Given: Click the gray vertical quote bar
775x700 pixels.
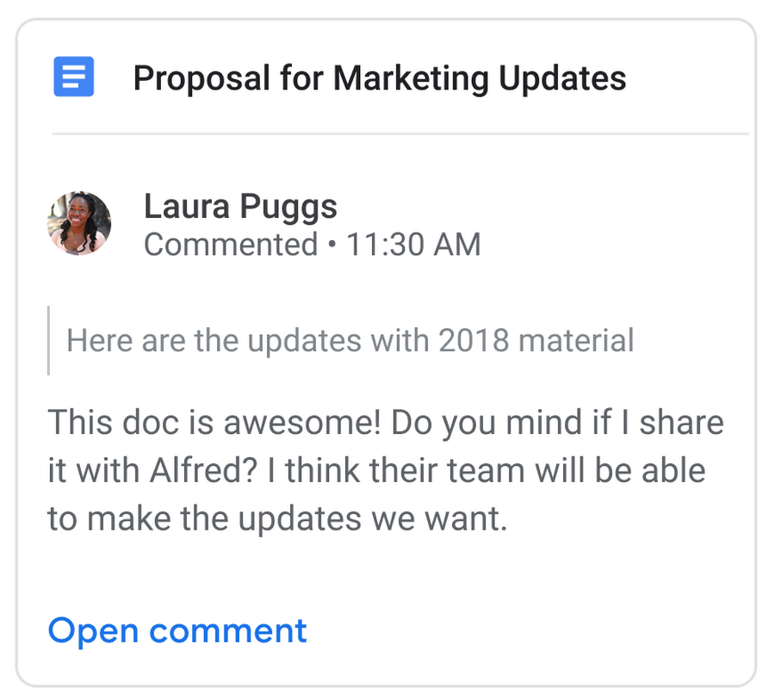Looking at the screenshot, I should click(x=48, y=340).
